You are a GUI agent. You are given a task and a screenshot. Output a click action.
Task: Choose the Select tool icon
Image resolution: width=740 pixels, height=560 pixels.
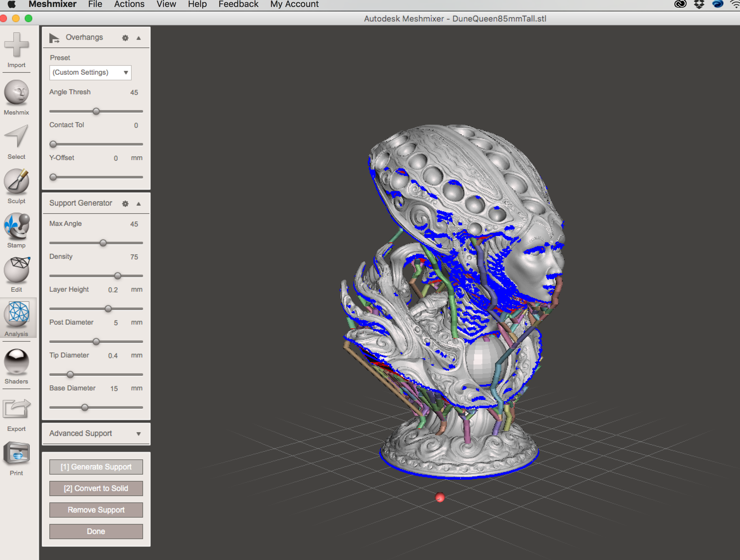point(16,136)
